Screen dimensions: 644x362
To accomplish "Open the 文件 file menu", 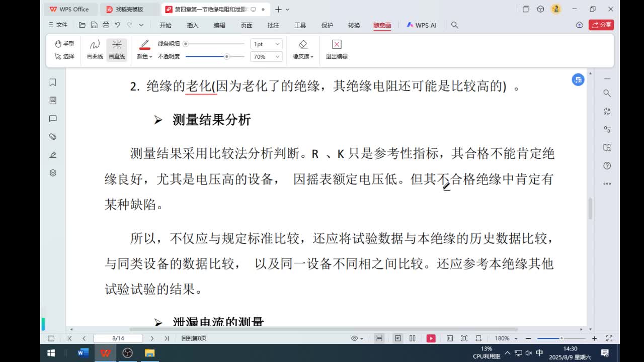I will (x=58, y=25).
